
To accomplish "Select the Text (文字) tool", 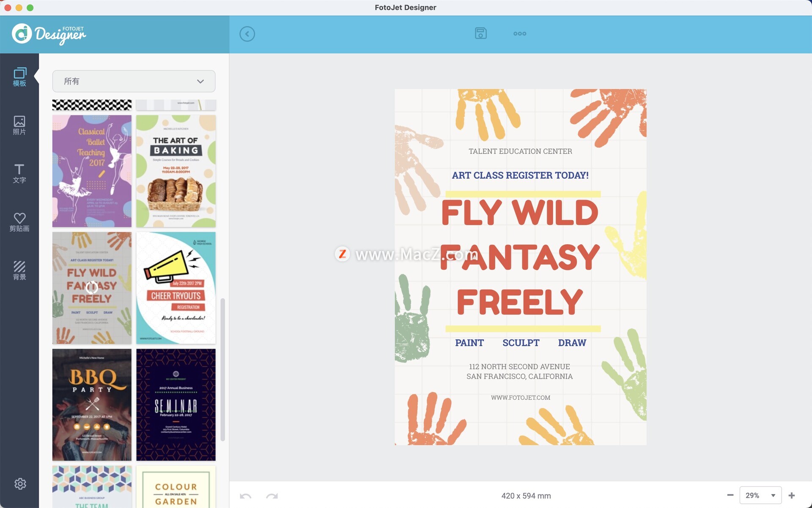I will click(x=19, y=174).
